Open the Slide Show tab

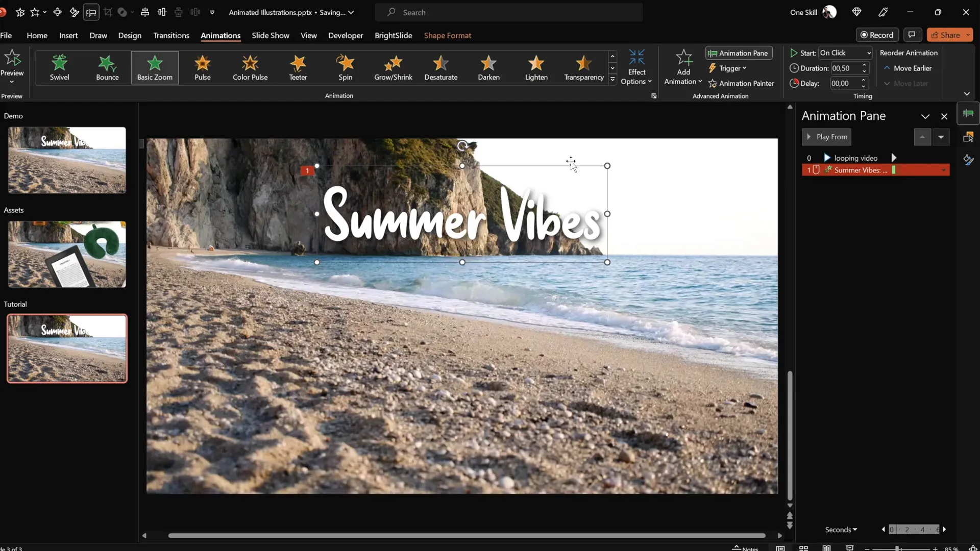pyautogui.click(x=271, y=35)
